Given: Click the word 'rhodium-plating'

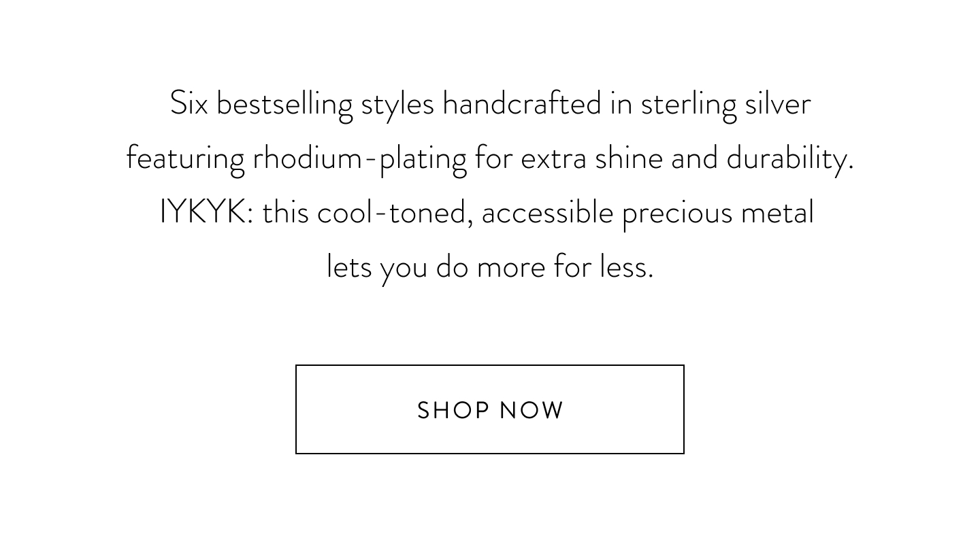Looking at the screenshot, I should 359,159.
